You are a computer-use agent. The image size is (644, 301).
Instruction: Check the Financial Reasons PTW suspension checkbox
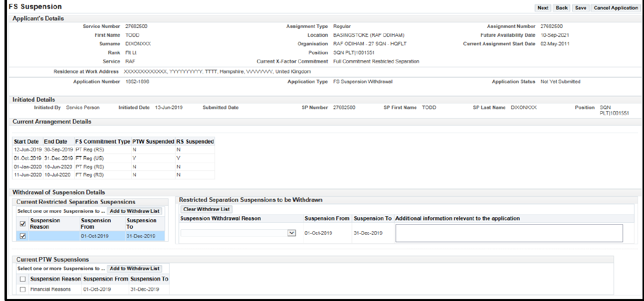coord(22,290)
